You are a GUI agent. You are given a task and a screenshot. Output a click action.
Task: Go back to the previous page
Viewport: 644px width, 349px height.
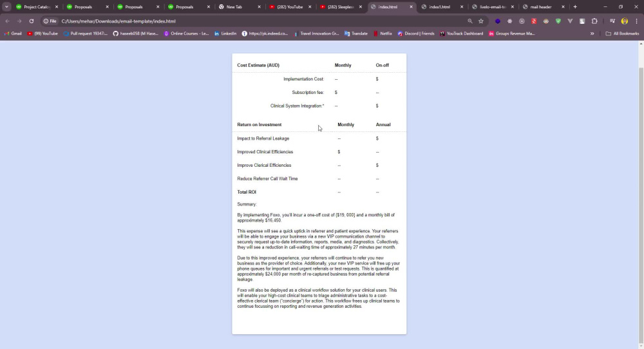[7, 21]
